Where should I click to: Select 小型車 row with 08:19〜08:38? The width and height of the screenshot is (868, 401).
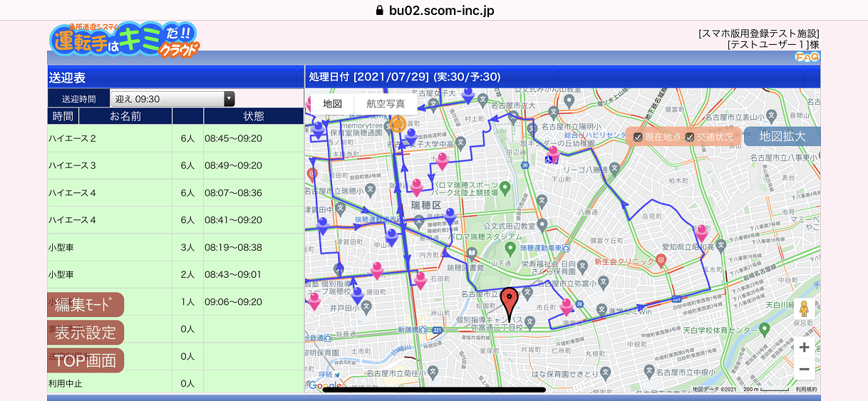click(x=176, y=247)
